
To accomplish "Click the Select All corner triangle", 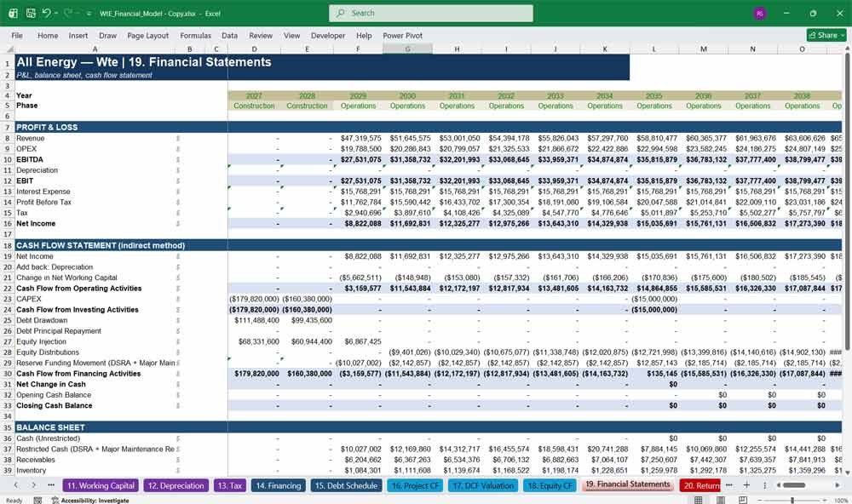I will [9, 49].
